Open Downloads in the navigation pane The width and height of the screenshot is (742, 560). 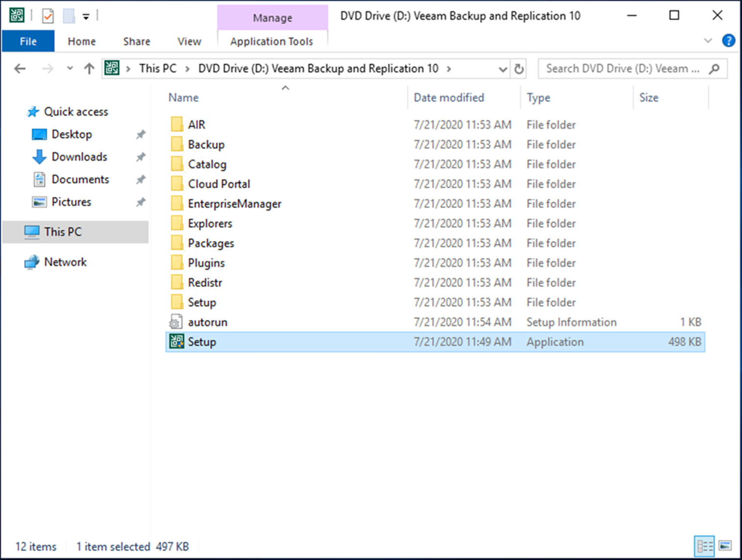coord(79,157)
